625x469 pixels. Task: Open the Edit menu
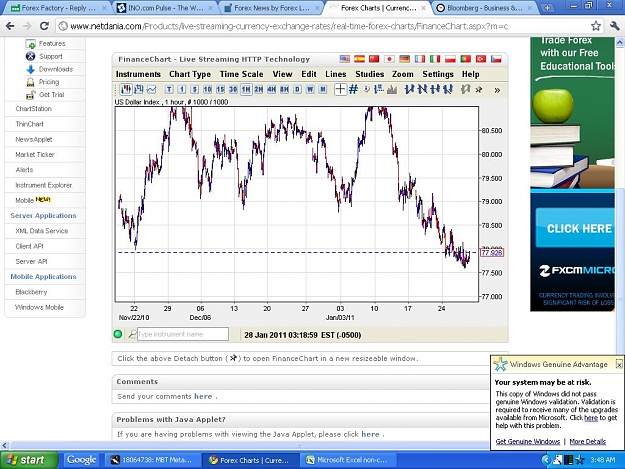click(x=309, y=74)
